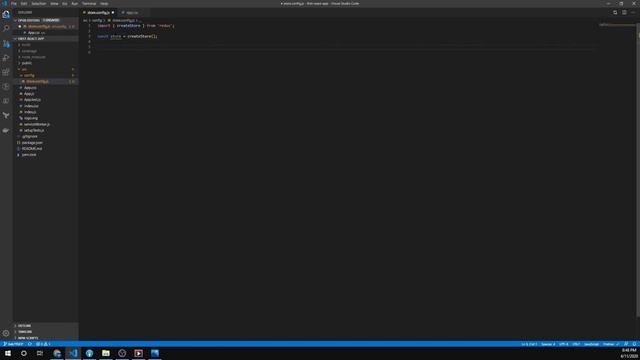Open the View menu
The width and height of the screenshot is (640, 360).
54,4
